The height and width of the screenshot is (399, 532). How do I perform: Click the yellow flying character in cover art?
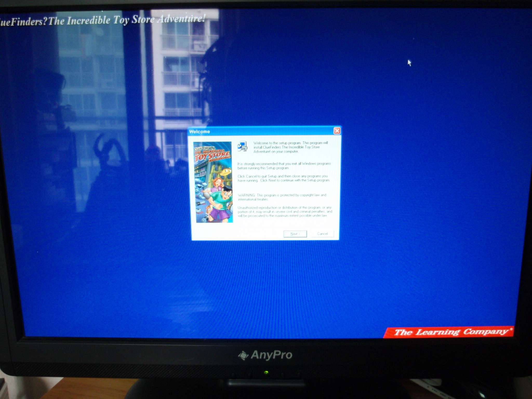(226, 172)
